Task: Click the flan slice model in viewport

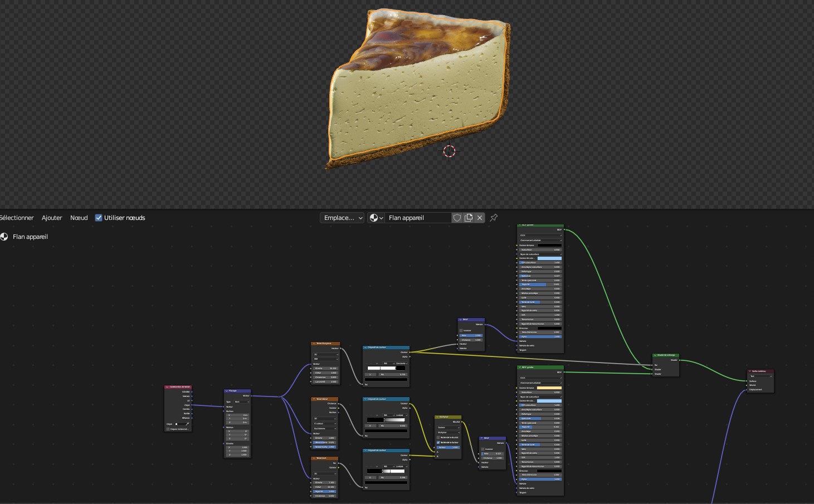Action: coord(418,89)
